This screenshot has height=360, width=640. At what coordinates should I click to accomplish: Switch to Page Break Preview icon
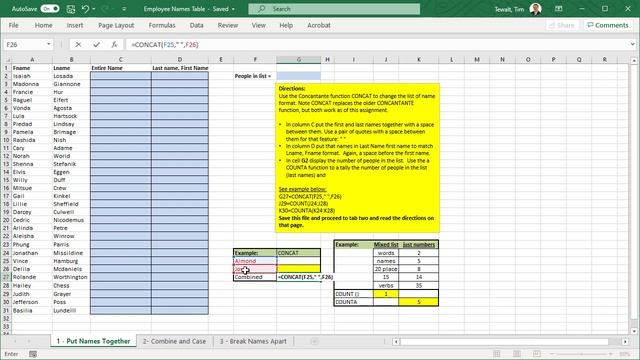click(x=536, y=354)
